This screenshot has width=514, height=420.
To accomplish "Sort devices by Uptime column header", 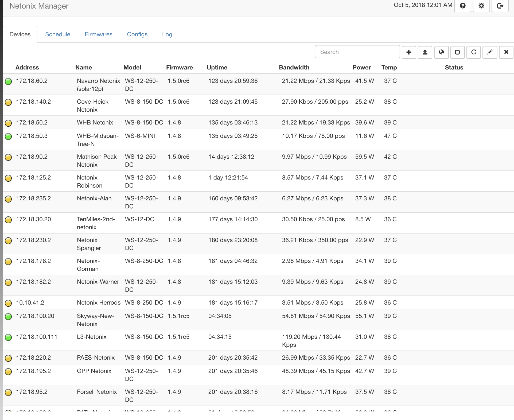I will [217, 67].
